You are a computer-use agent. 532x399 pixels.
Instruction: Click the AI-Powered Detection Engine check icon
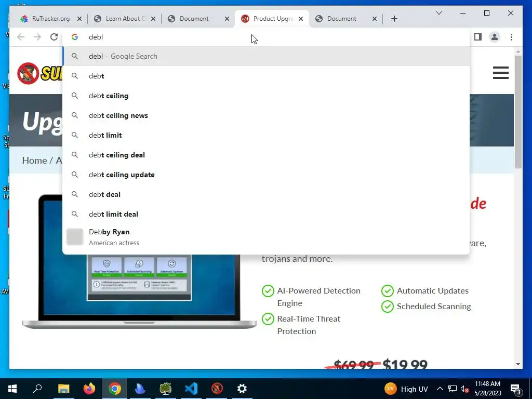click(x=268, y=291)
